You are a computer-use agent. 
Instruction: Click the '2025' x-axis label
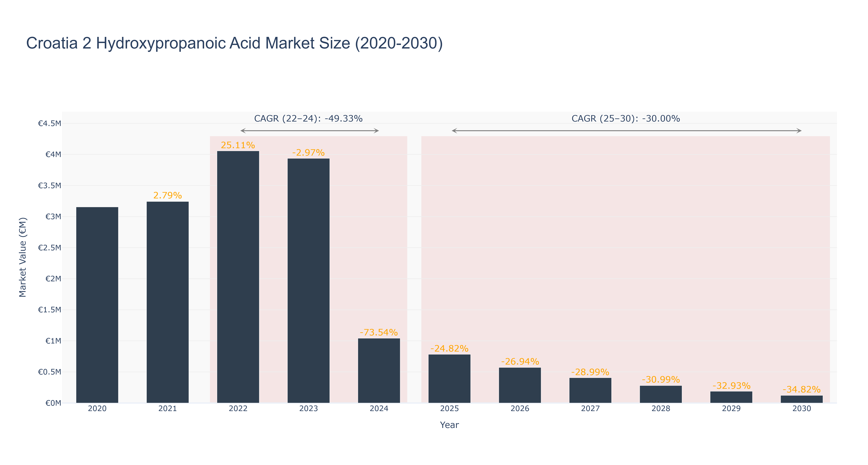(x=449, y=409)
